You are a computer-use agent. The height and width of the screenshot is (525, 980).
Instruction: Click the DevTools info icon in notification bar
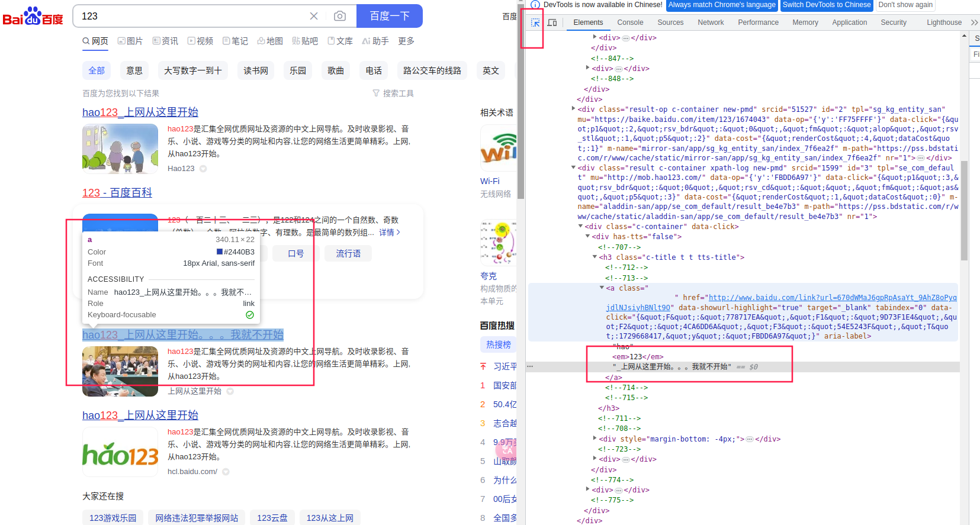pyautogui.click(x=535, y=5)
